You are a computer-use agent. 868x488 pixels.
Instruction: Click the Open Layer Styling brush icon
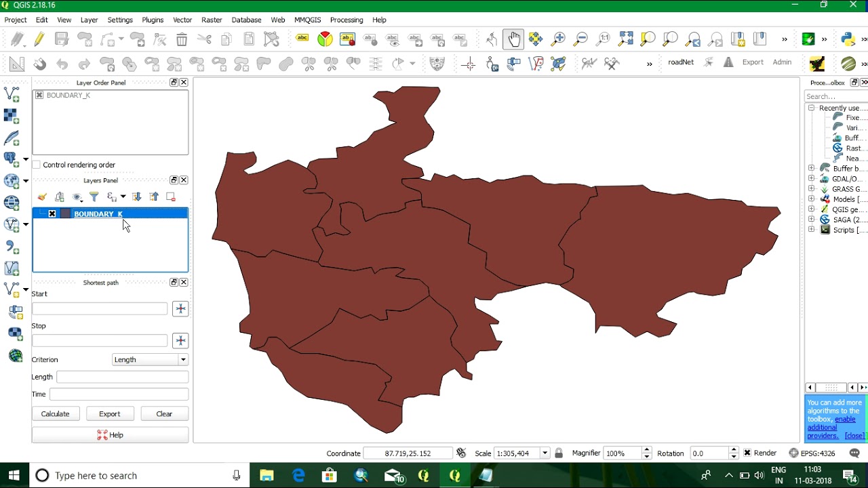(42, 197)
